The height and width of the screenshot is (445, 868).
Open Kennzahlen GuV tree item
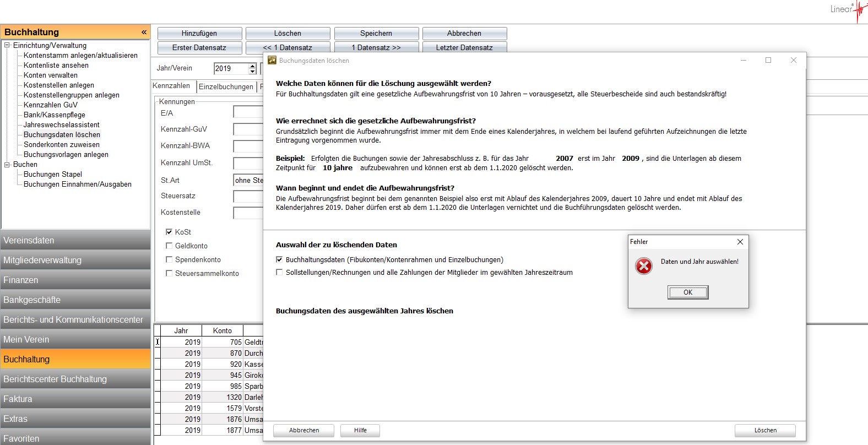click(x=51, y=105)
